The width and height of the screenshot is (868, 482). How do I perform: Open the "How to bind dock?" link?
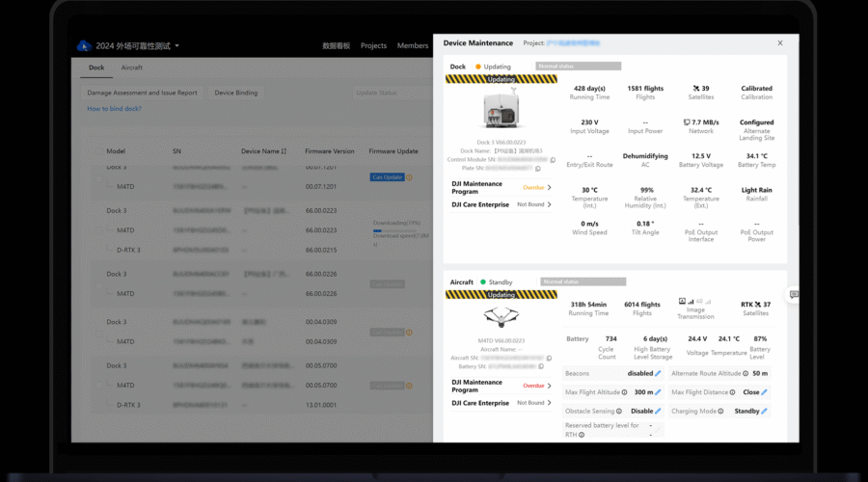pos(114,109)
